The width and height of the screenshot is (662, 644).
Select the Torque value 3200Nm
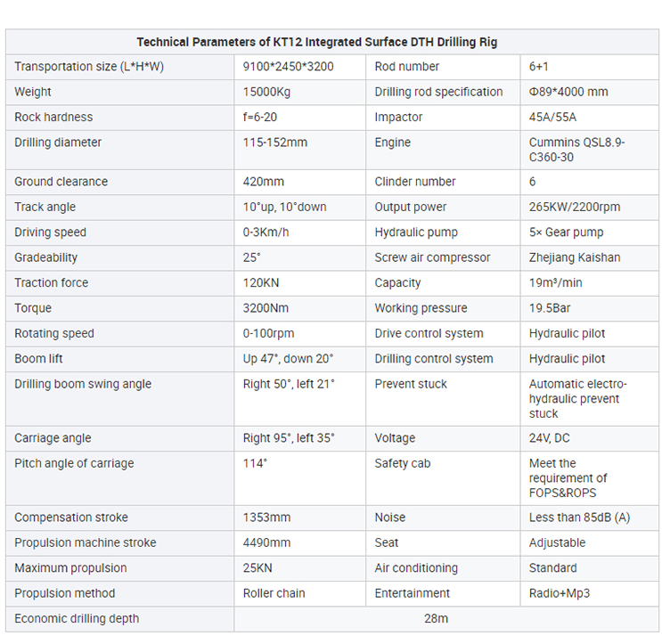[266, 308]
